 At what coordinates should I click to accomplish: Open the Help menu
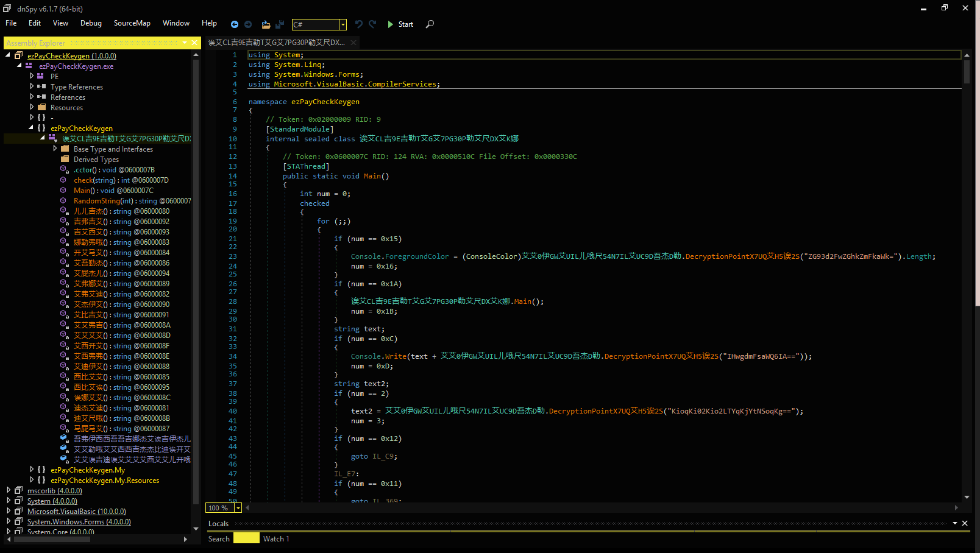209,23
